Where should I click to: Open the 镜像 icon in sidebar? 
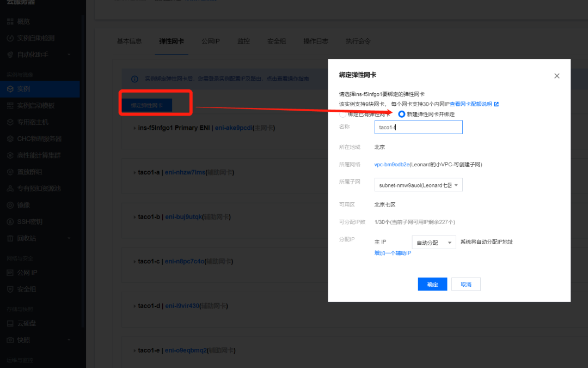[10, 205]
